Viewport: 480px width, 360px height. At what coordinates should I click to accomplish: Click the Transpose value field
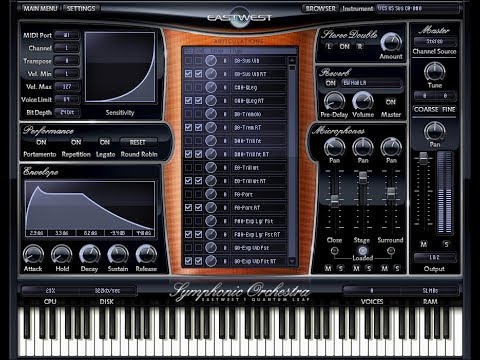click(67, 61)
